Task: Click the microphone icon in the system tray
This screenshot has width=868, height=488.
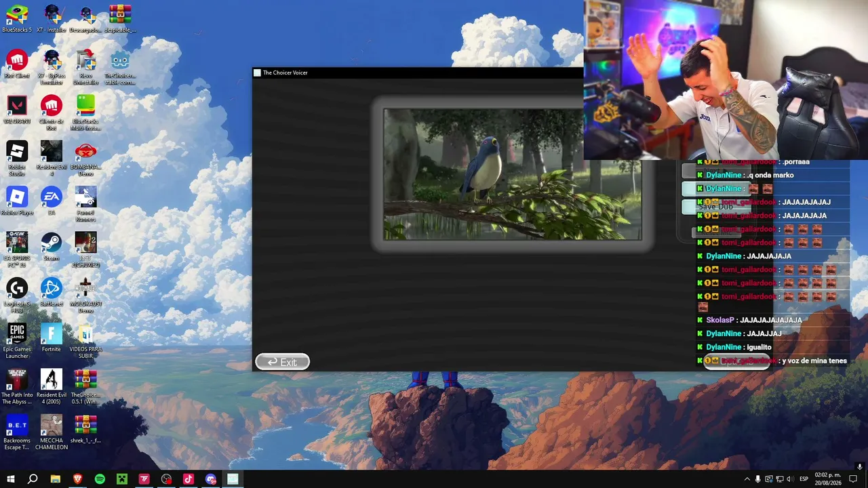Action: pyautogui.click(x=758, y=479)
